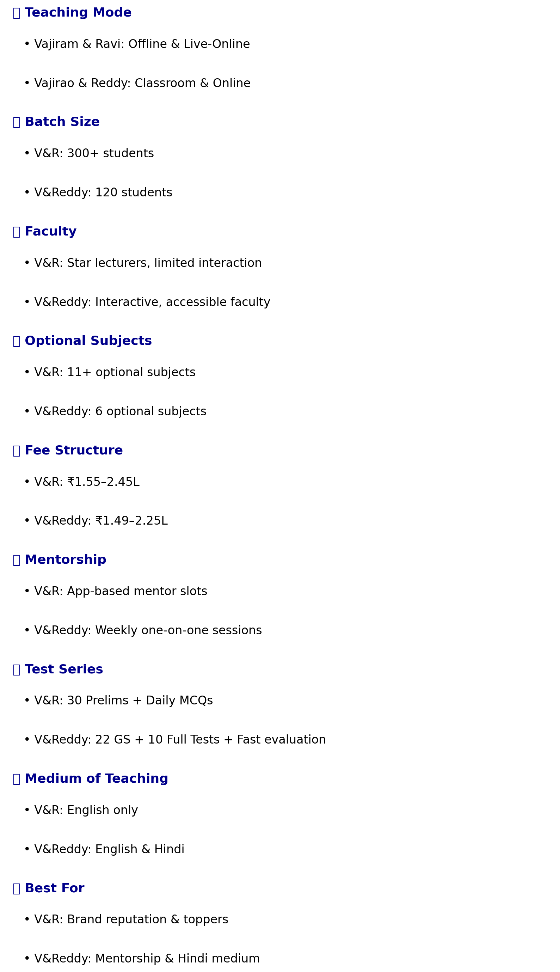Click the Vajiram & Ravi Offline & Live-Online line
The height and width of the screenshot is (972, 560).
137,44
